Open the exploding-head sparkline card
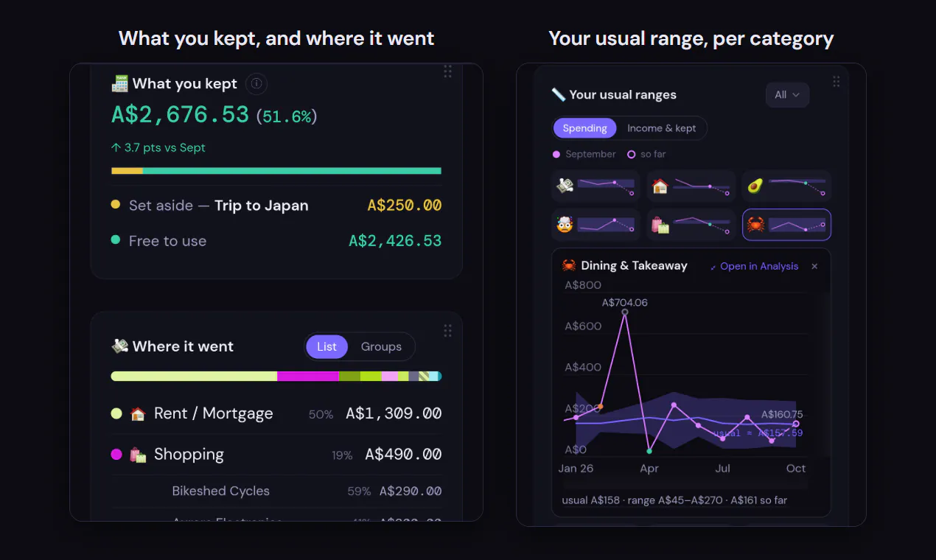Viewport: 936px width, 560px height. tap(596, 225)
